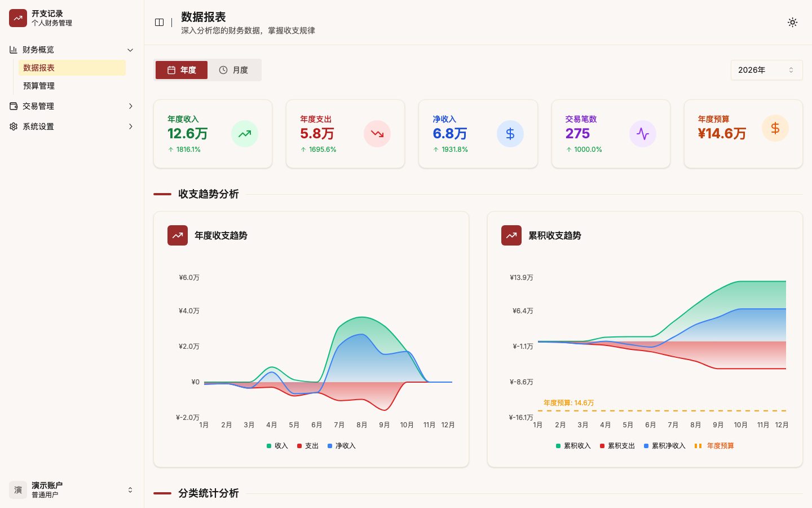Open 数据报表 in the sidebar

point(72,68)
